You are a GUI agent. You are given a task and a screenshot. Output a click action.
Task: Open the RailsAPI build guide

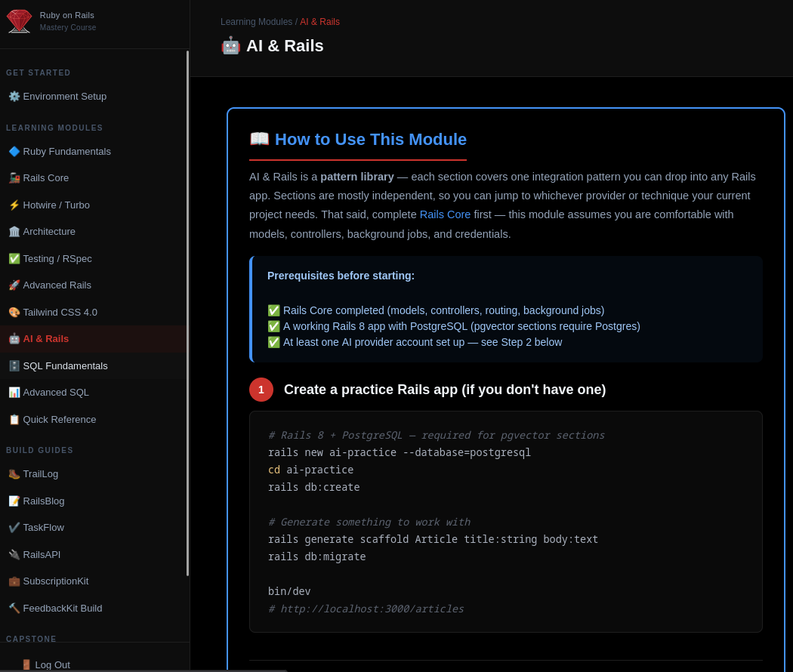pyautogui.click(x=93, y=554)
